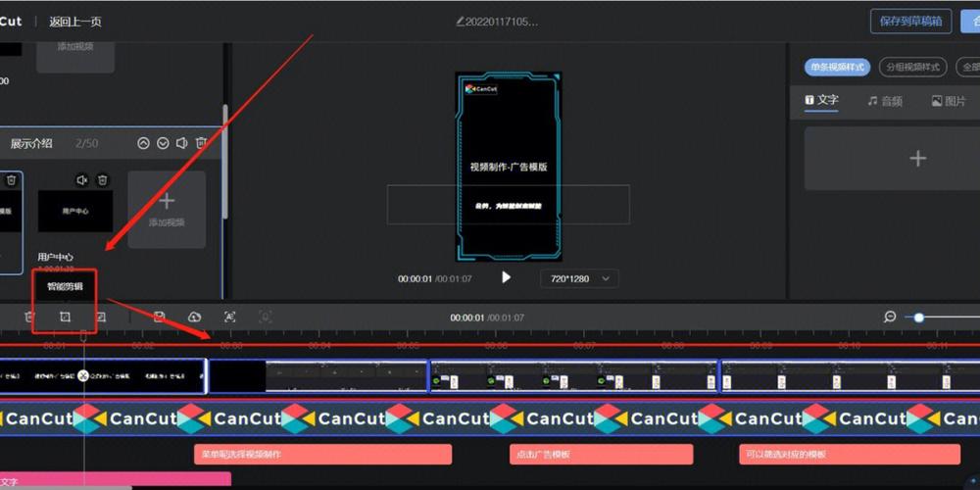Select subtitle block 菜单呢选择视频制作
This screenshot has height=490, width=980.
322,455
